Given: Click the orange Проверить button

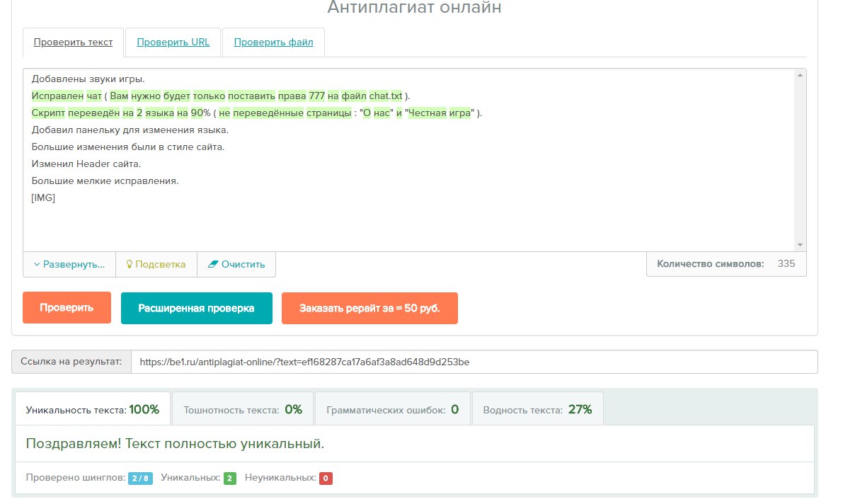Looking at the screenshot, I should 67,308.
